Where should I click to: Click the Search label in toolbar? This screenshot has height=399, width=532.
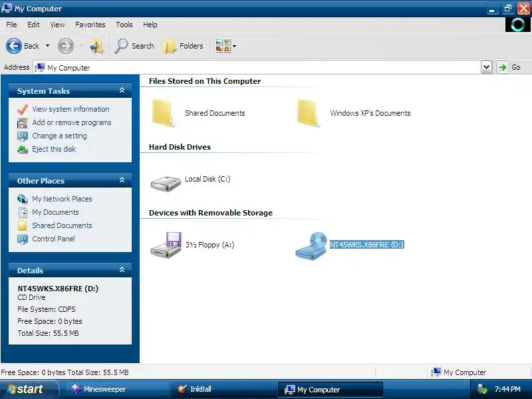pos(143,46)
